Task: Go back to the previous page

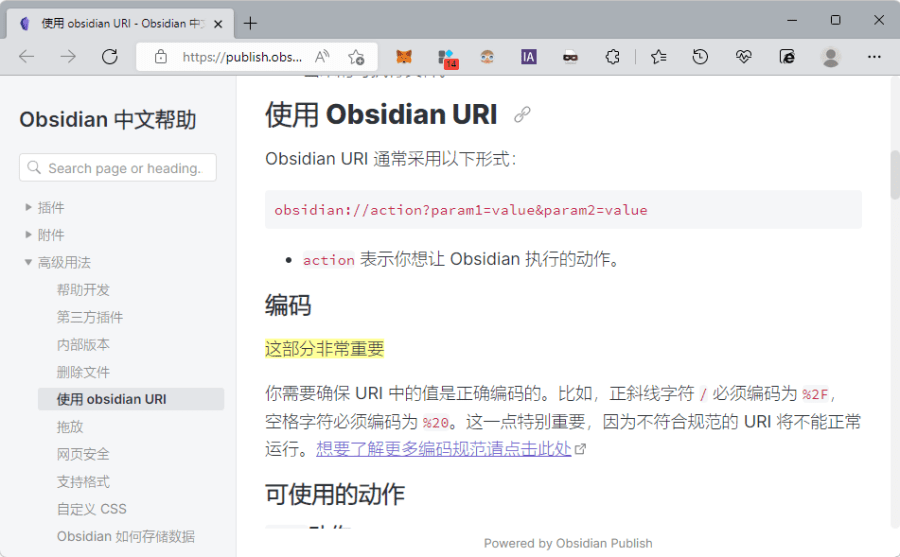Action: pyautogui.click(x=26, y=56)
